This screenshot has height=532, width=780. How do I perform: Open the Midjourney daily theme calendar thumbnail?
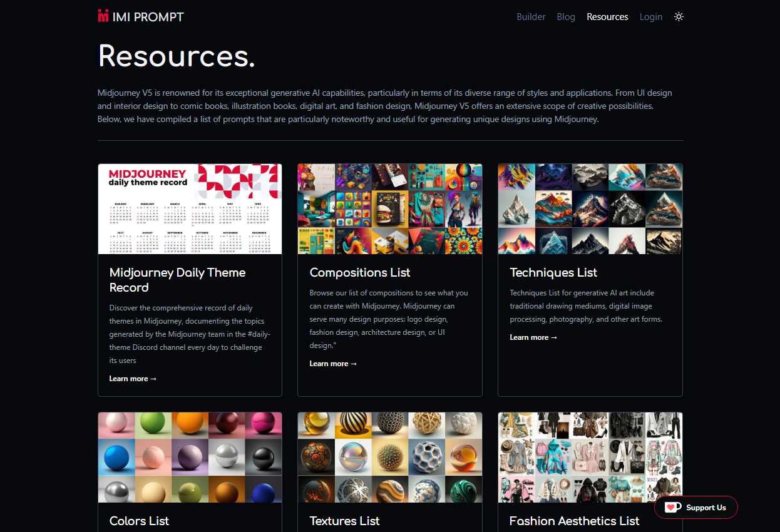pos(190,209)
